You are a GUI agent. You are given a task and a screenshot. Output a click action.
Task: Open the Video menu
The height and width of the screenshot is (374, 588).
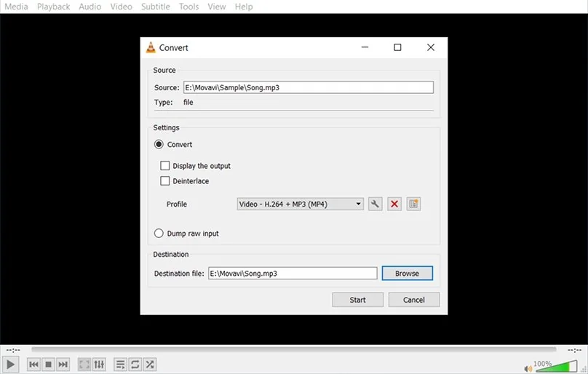[121, 7]
